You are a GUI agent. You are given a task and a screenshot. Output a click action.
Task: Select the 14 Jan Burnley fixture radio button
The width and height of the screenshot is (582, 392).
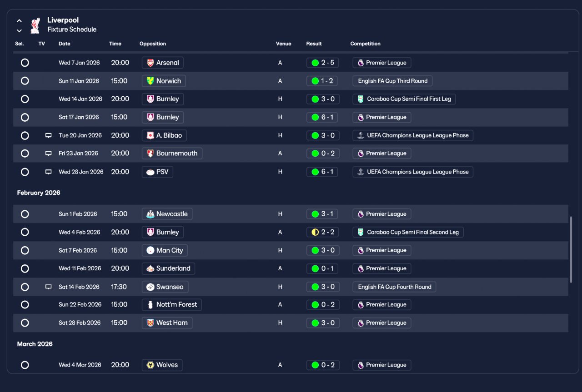coord(25,99)
